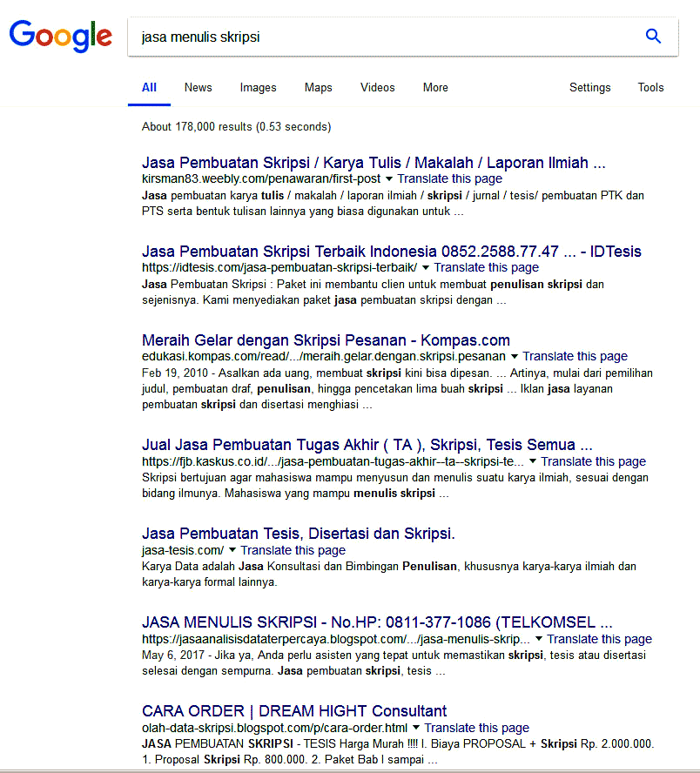This screenshot has width=700, height=773.
Task: Open 'CARA ORDER | DREAM HIGHT Consultant' result
Action: pos(294,710)
